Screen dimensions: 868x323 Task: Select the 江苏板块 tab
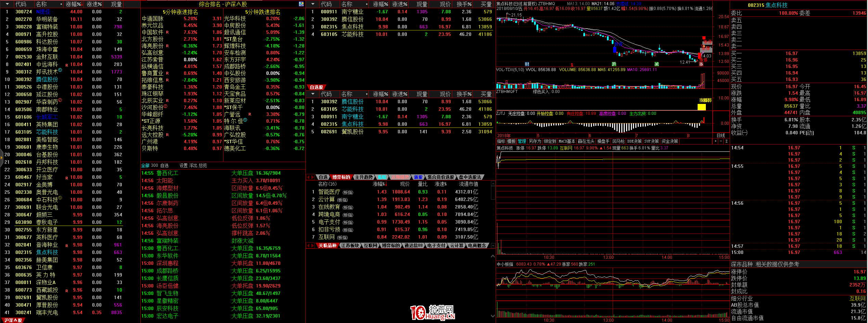(350, 245)
